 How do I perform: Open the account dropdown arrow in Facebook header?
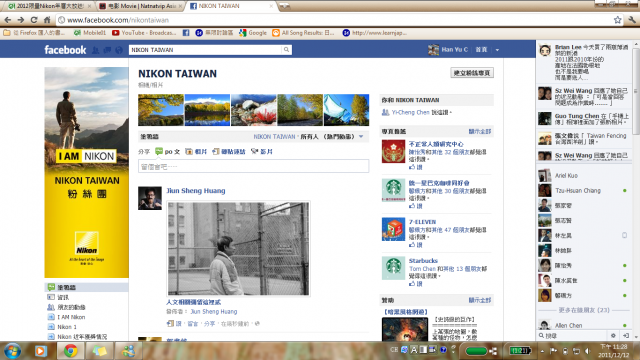(497, 50)
